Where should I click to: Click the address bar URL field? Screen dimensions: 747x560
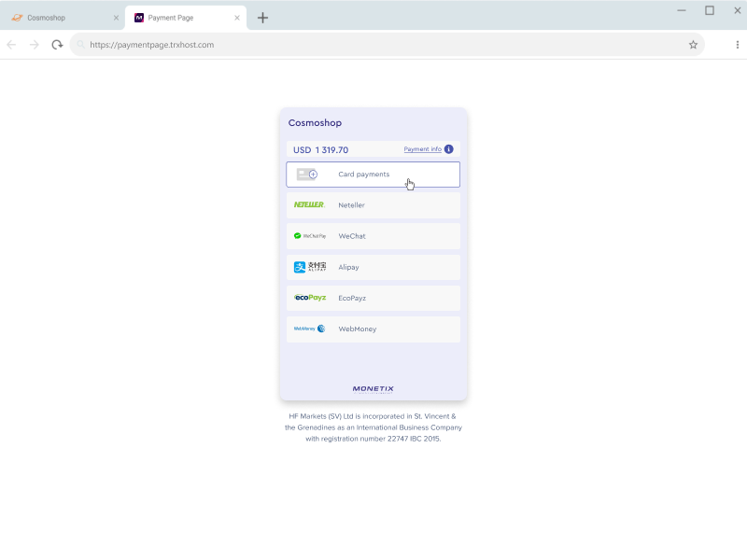pyautogui.click(x=387, y=45)
